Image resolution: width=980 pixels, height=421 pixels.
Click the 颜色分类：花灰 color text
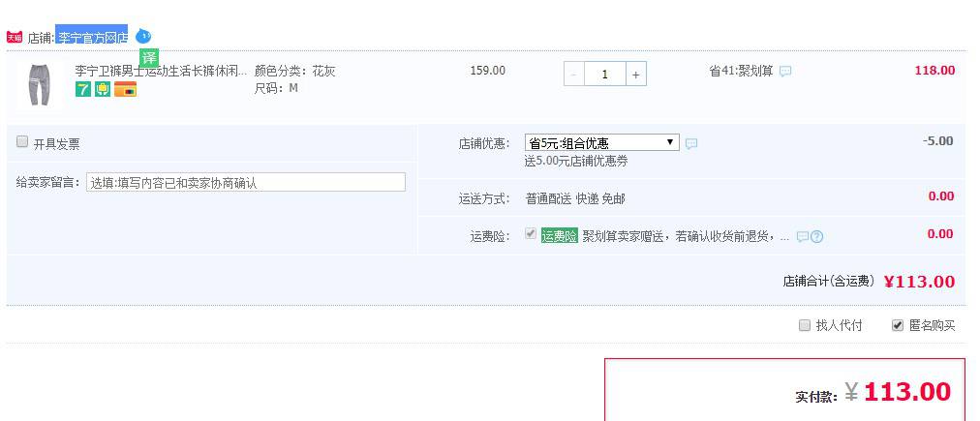pos(295,71)
